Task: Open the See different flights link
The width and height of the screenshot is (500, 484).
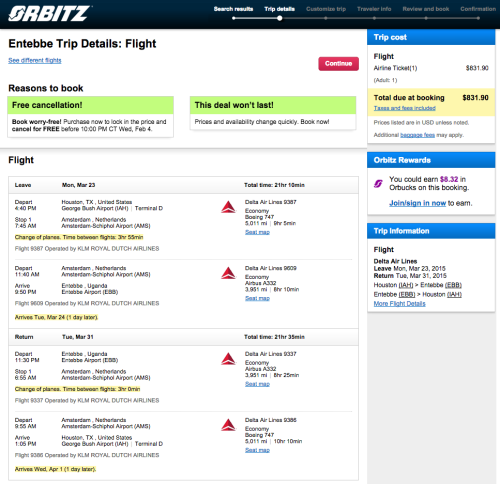Action: pos(35,60)
